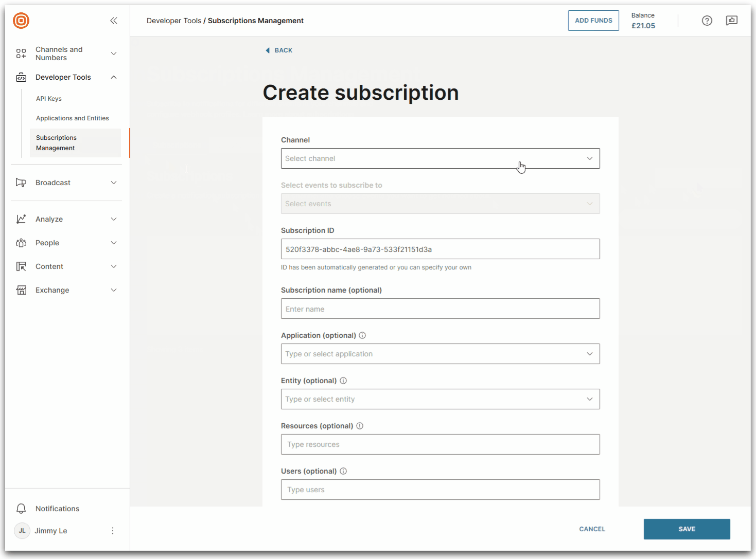The width and height of the screenshot is (756, 559).
Task: Expand the Analyze section chevron
Action: (x=114, y=219)
